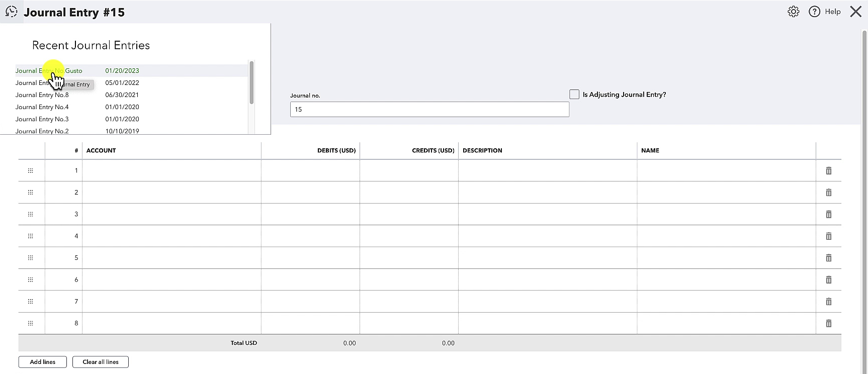Click the recent transactions clock icon
This screenshot has width=868, height=374.
pos(11,12)
